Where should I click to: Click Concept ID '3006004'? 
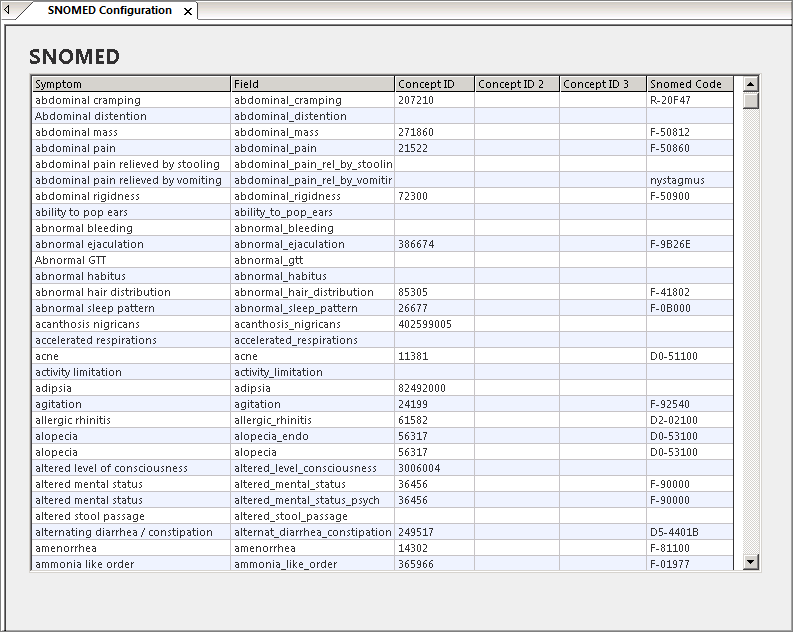434,469
